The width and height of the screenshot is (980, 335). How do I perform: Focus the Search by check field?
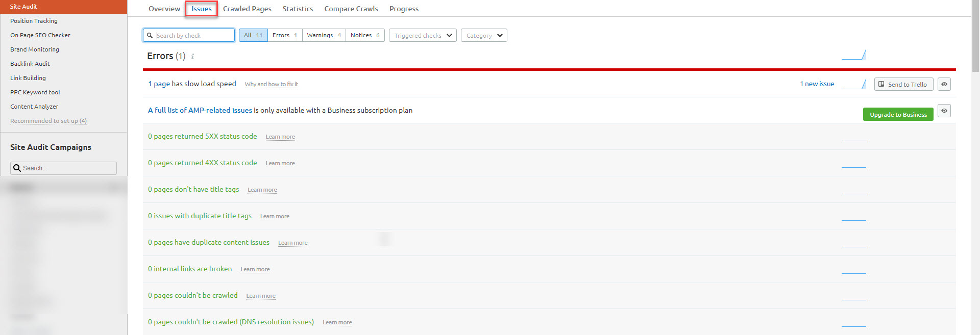click(x=194, y=35)
